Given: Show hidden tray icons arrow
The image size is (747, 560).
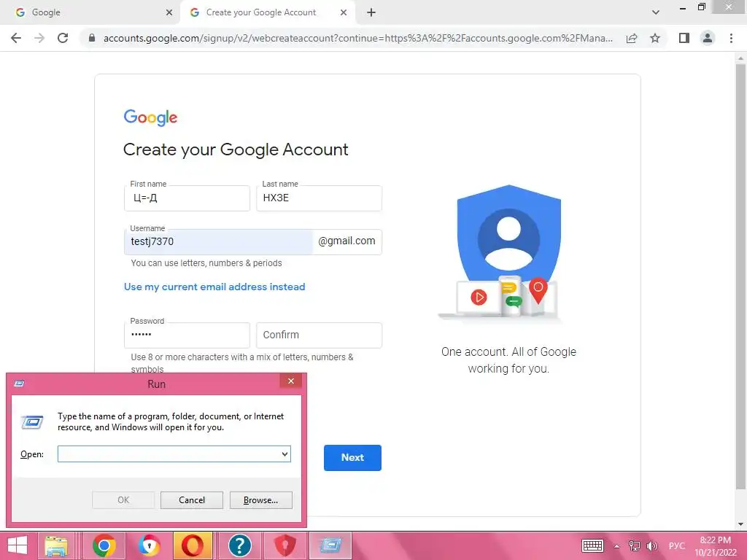Looking at the screenshot, I should (x=616, y=546).
